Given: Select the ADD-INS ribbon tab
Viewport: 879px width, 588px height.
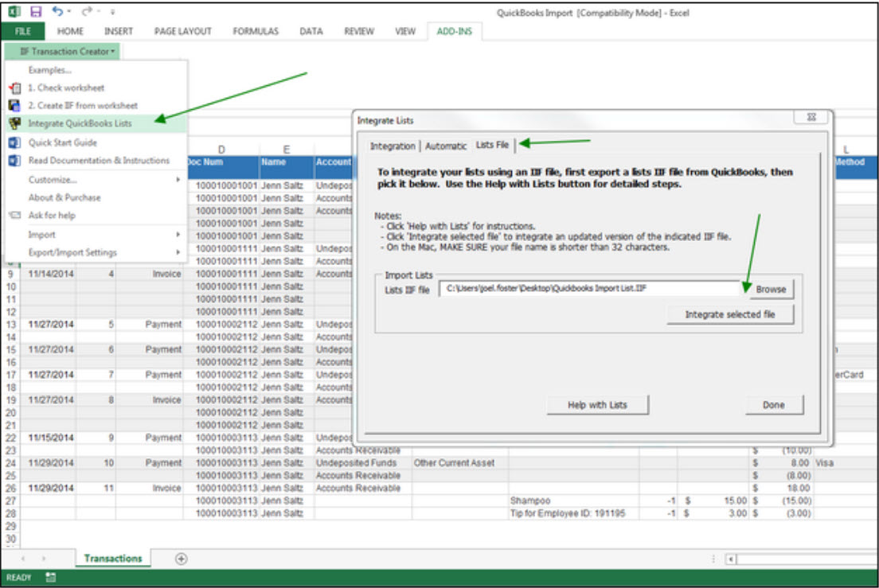Looking at the screenshot, I should click(x=454, y=31).
